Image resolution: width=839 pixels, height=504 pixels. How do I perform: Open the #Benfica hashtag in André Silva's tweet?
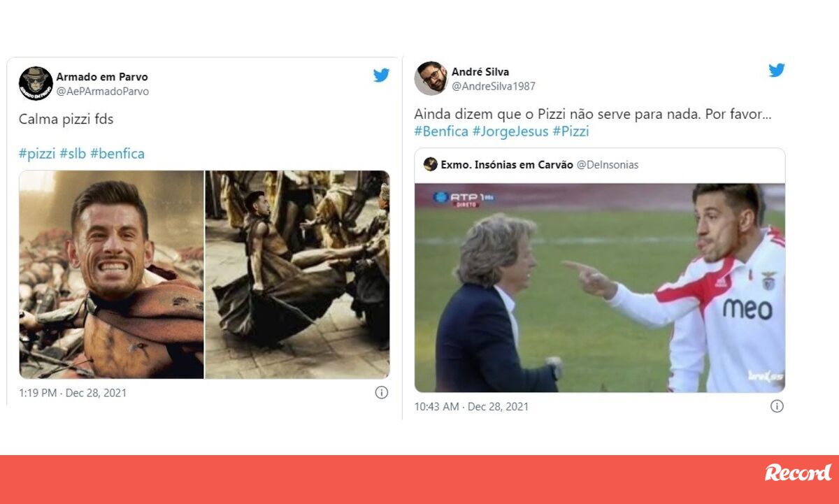(441, 131)
